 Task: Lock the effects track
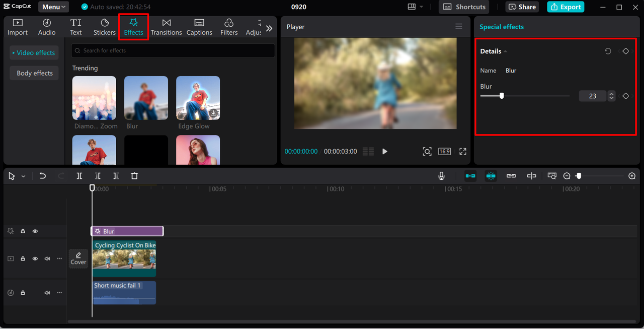coord(23,231)
